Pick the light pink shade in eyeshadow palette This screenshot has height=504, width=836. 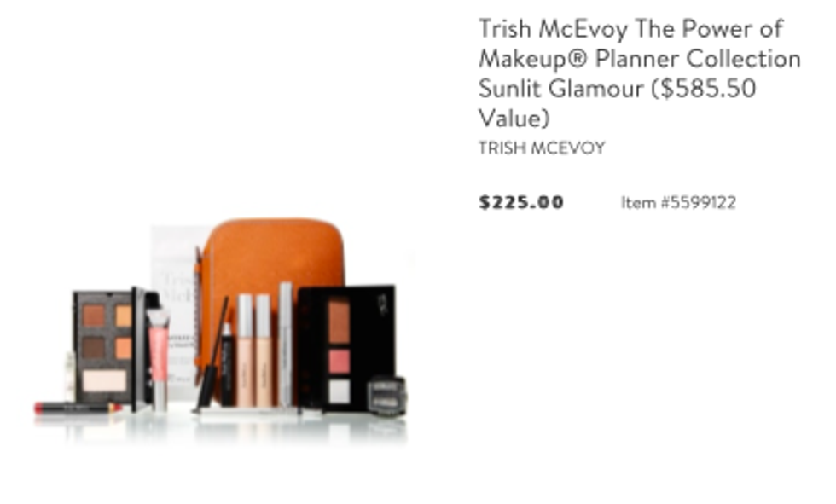click(104, 381)
